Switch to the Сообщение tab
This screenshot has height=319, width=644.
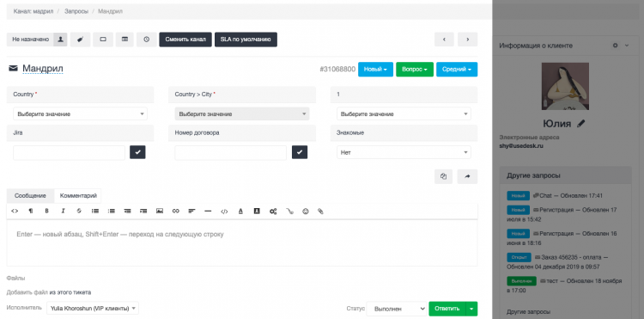[x=30, y=196]
